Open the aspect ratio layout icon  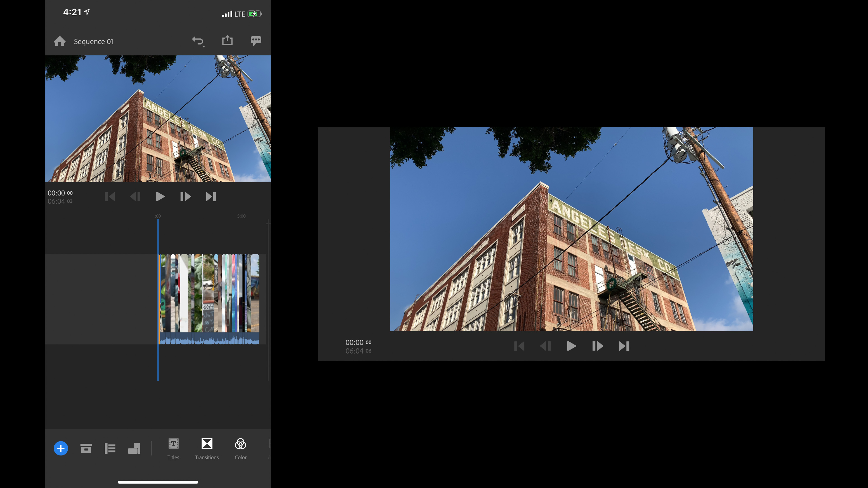(x=134, y=448)
